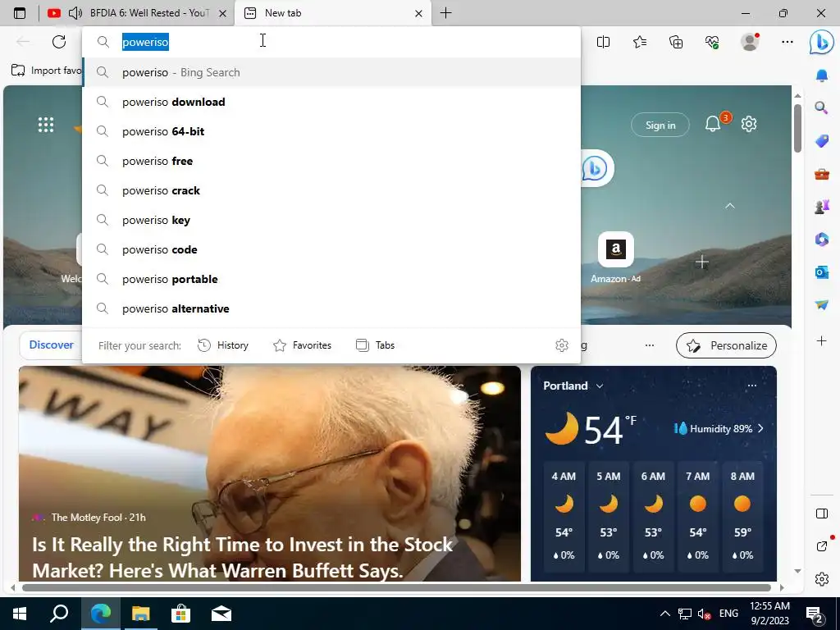
Task: Open Microsoft Store from the taskbar
Action: click(180, 614)
